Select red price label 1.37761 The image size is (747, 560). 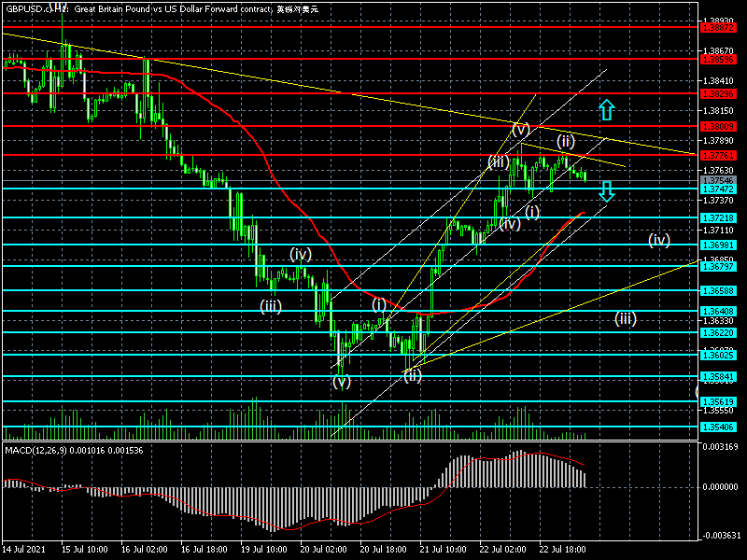point(718,155)
